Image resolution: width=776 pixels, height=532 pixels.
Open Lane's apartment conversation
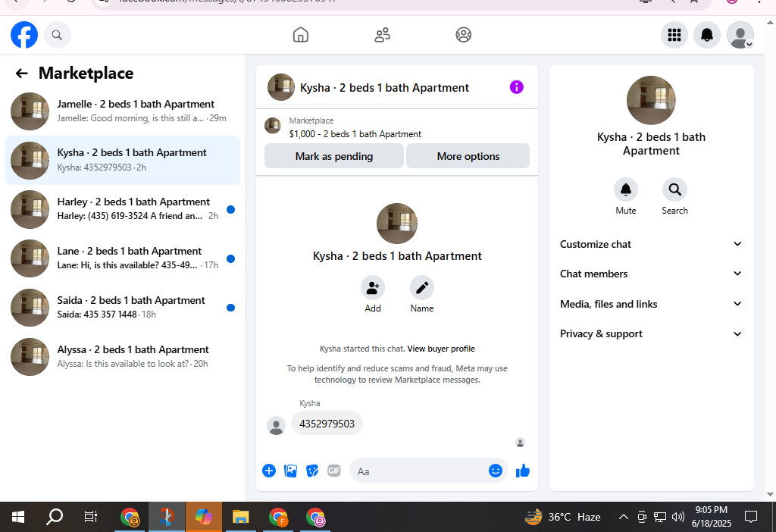[x=123, y=258]
